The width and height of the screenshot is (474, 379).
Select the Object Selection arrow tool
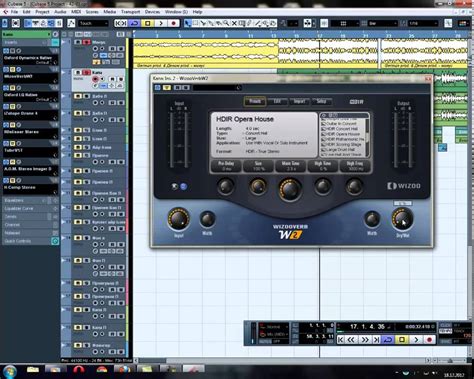[188, 23]
